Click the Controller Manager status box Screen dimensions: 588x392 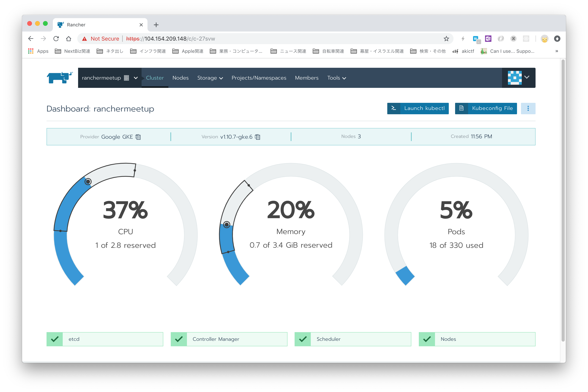pos(229,339)
